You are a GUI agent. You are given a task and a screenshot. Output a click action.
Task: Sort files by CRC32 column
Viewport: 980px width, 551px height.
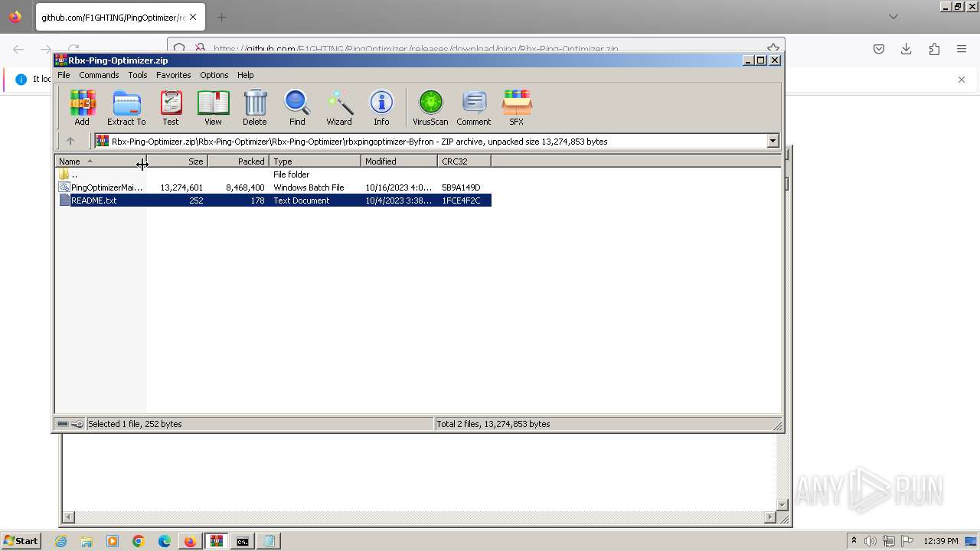click(x=464, y=161)
